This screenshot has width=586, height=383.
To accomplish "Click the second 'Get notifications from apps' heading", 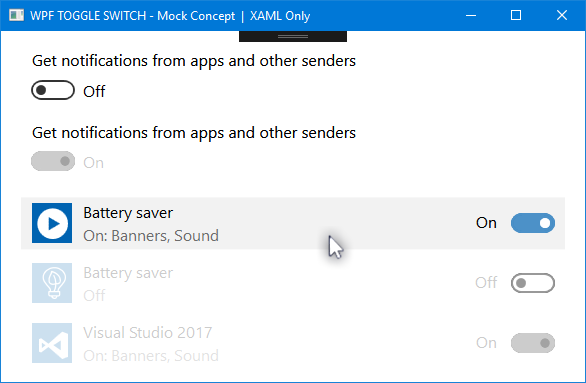I will 194,133.
